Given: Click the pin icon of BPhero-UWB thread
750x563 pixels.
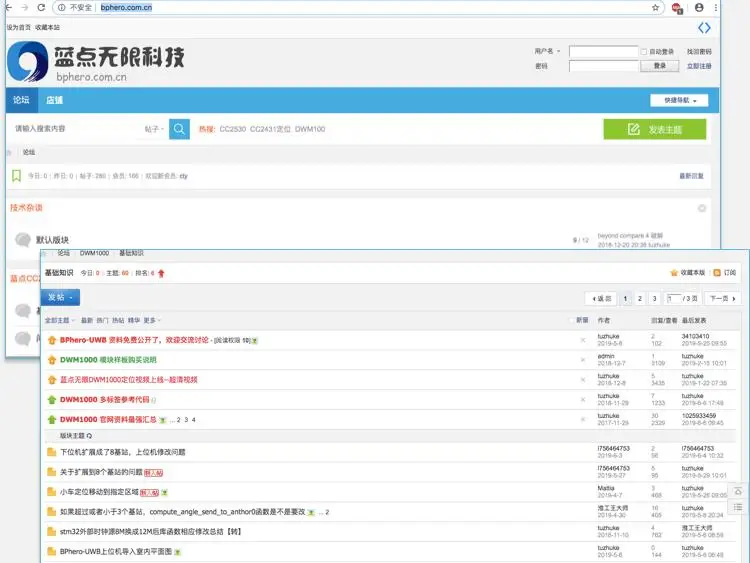Looking at the screenshot, I should pos(52,340).
